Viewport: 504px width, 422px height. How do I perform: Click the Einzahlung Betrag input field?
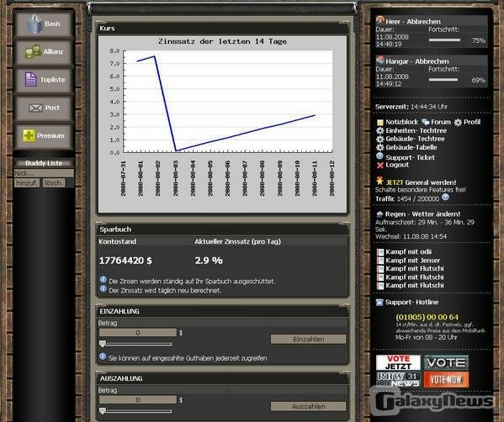138,333
